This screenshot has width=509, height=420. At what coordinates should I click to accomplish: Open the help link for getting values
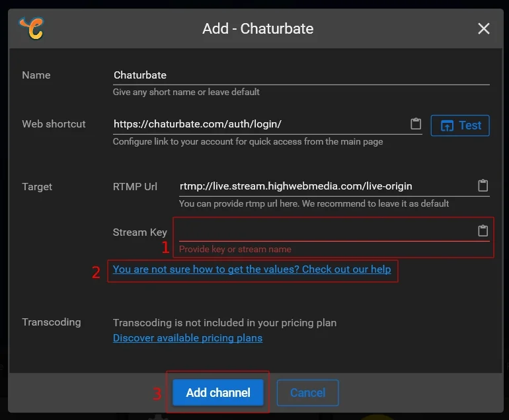point(252,269)
